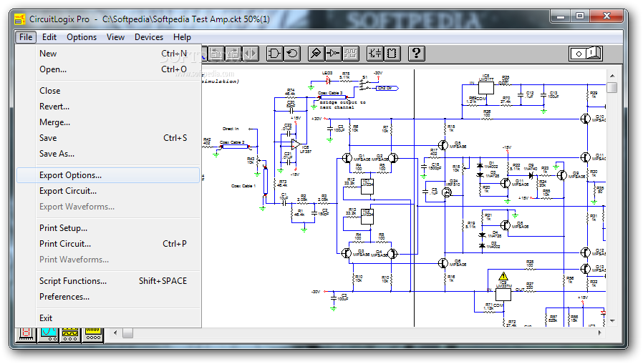
Task: Click the Q6 MPSA06 transistor on schematic
Action: coord(443,263)
